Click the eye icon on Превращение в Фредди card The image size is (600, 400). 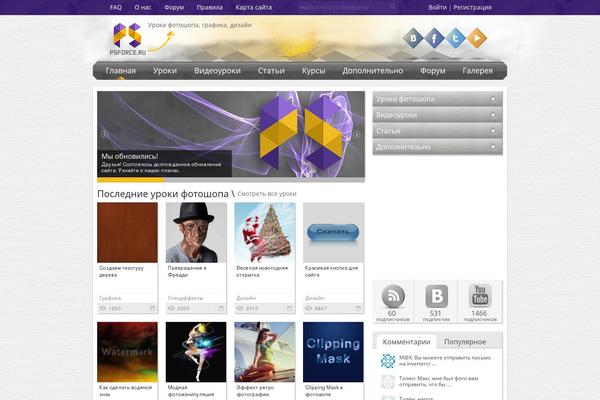[x=171, y=308]
